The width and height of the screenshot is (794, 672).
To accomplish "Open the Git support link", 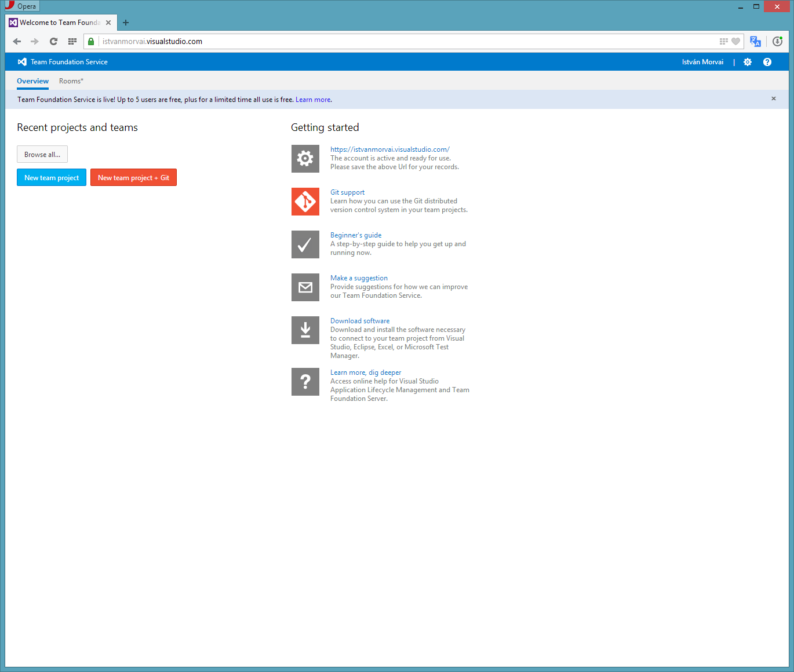I will [348, 192].
